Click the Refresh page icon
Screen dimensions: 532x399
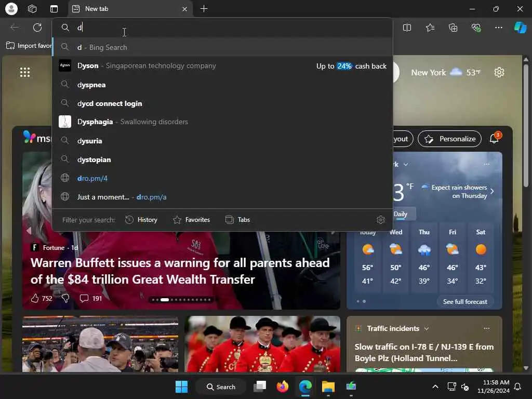point(37,28)
